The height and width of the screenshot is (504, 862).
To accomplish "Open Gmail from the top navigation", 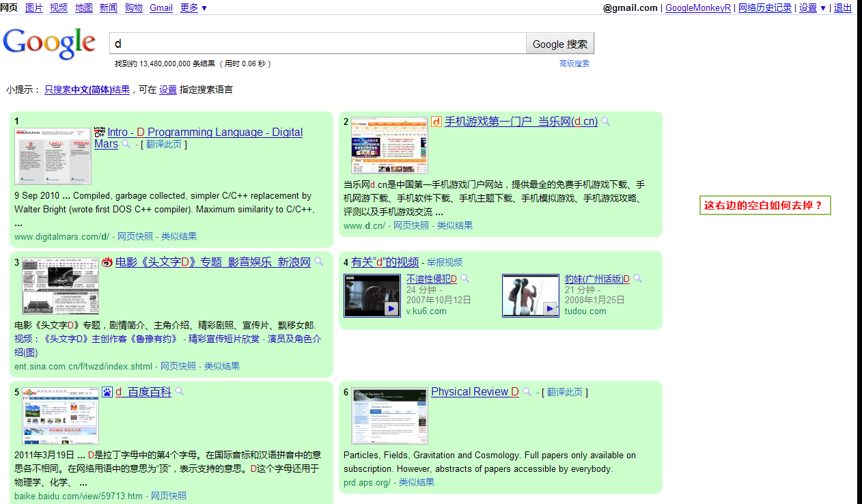I will [161, 8].
